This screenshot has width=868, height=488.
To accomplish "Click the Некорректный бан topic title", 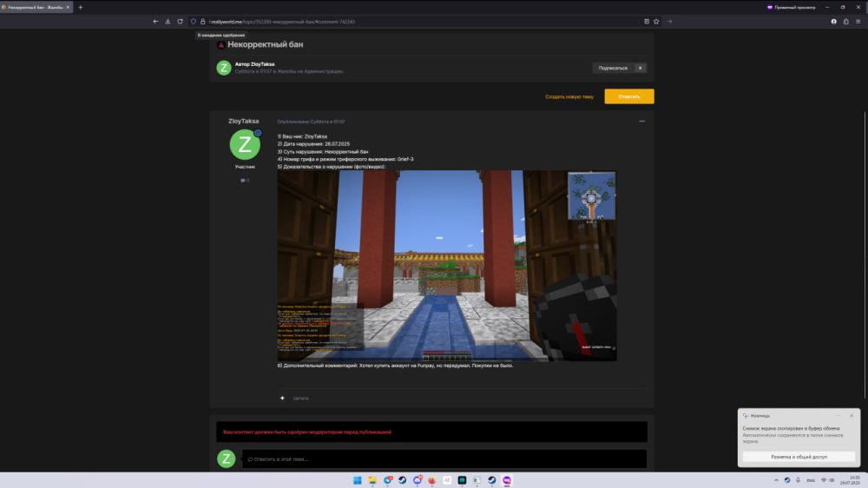I will coord(265,44).
